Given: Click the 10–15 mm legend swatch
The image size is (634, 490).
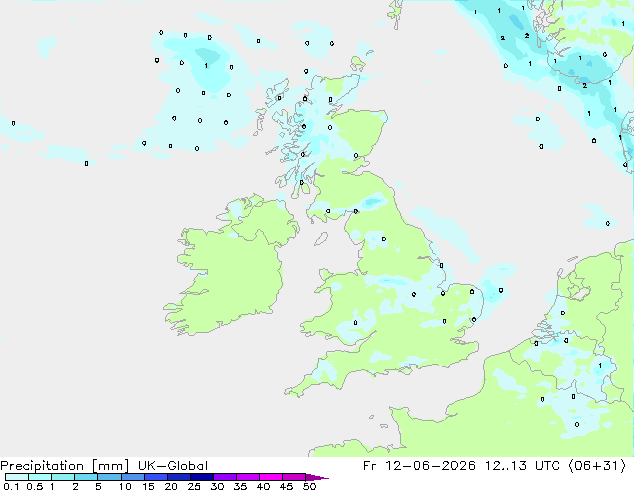Looking at the screenshot, I should [132, 477].
